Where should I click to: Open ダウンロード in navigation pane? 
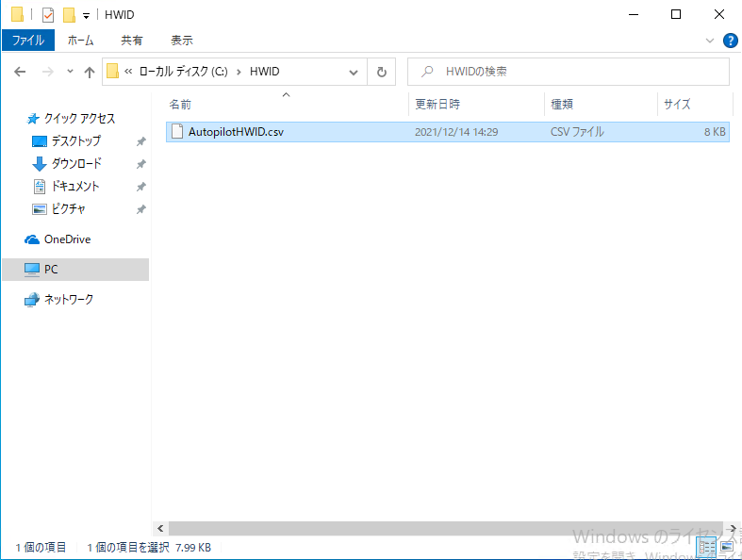coord(76,163)
